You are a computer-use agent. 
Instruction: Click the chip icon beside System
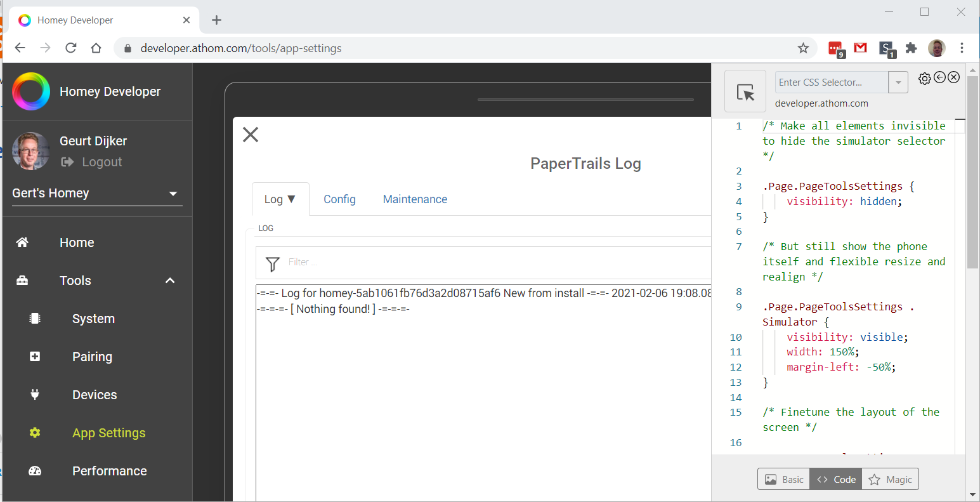35,319
